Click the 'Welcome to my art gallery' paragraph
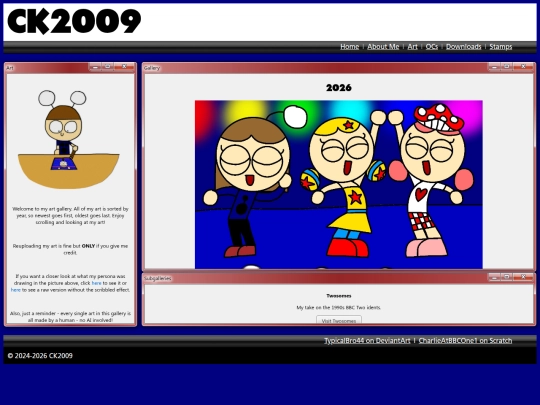 [x=70, y=216]
